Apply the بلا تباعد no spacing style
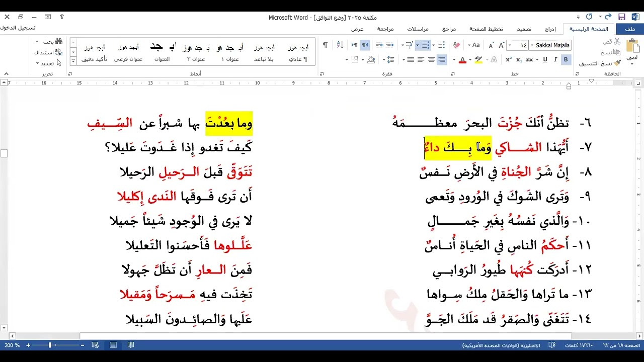The width and height of the screenshot is (644, 362). click(x=264, y=52)
